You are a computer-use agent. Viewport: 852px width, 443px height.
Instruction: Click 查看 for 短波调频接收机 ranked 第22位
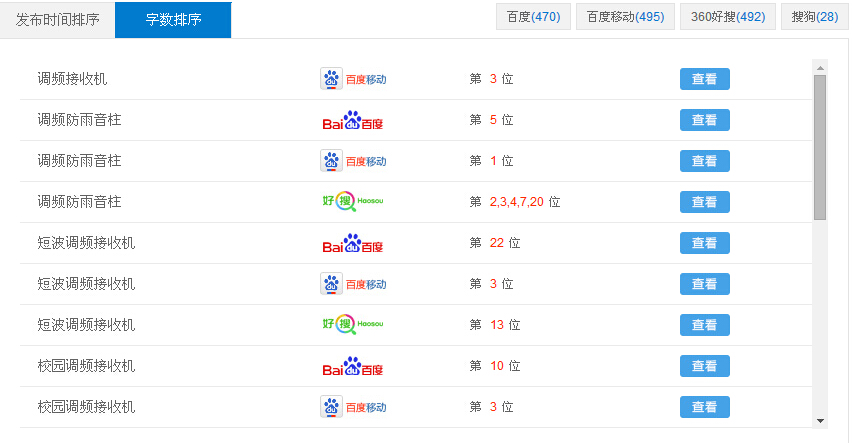704,243
